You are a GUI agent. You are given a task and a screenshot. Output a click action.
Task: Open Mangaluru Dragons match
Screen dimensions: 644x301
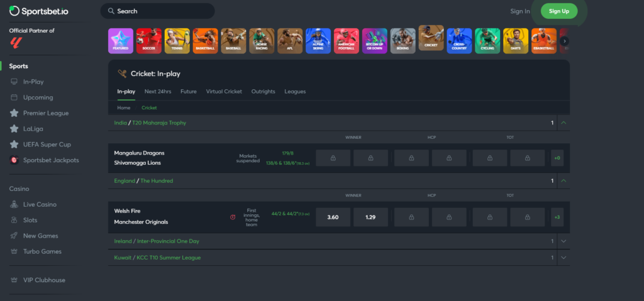click(x=139, y=153)
